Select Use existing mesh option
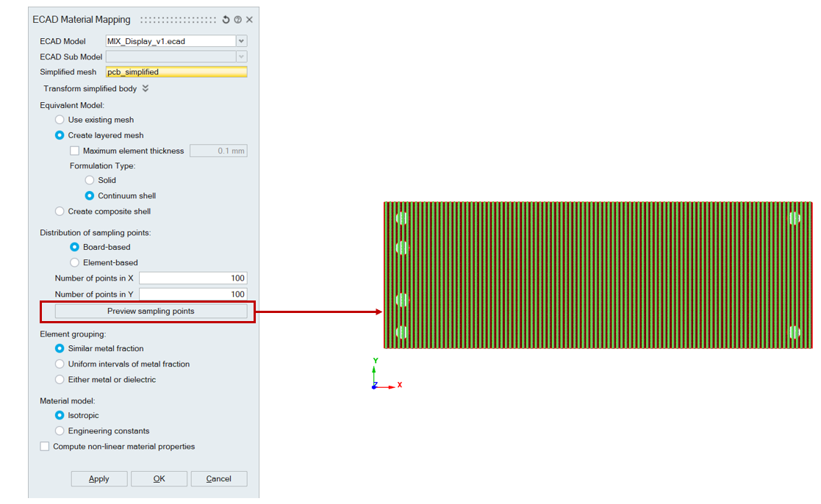This screenshot has width=821, height=504. point(60,120)
